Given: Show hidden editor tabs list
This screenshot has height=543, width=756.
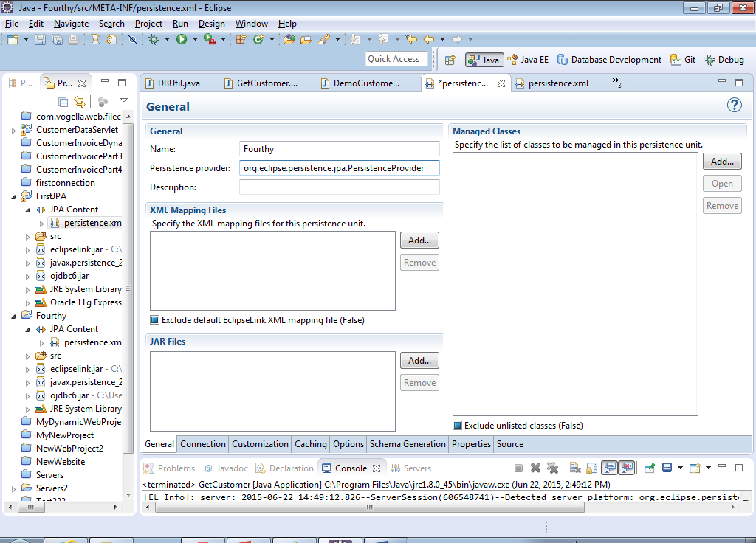Looking at the screenshot, I should tap(616, 83).
